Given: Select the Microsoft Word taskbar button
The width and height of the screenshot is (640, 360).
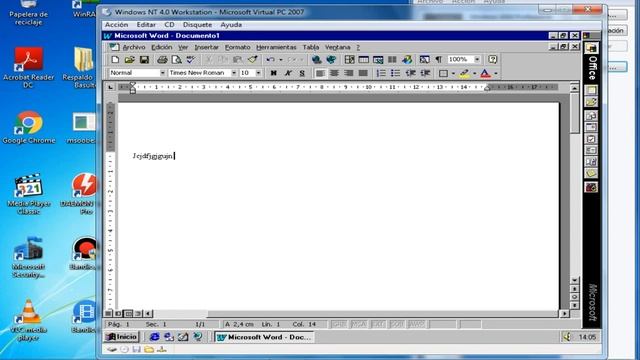Looking at the screenshot, I should coord(264,337).
